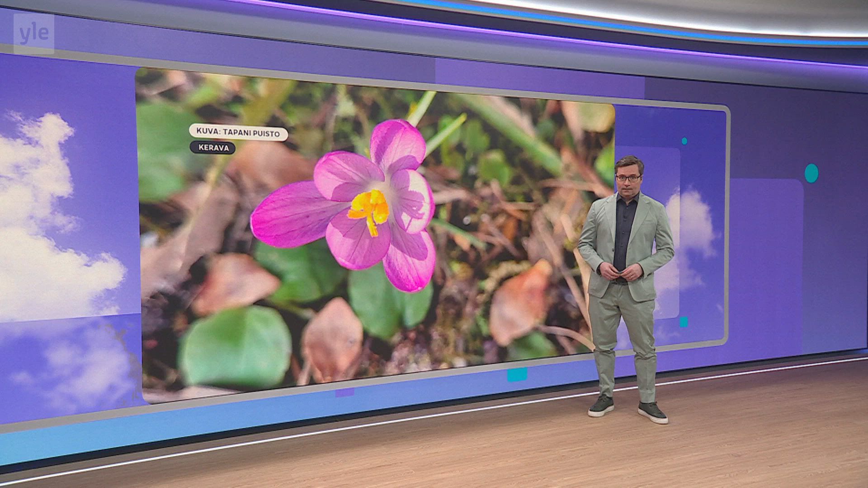
Task: Click the small teal dot above the presenter
Action: pyautogui.click(x=684, y=141)
